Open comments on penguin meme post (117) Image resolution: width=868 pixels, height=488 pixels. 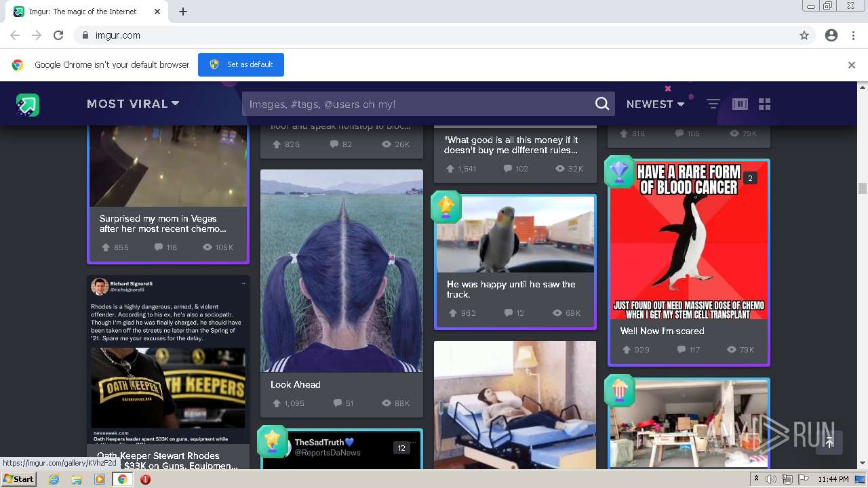(688, 350)
